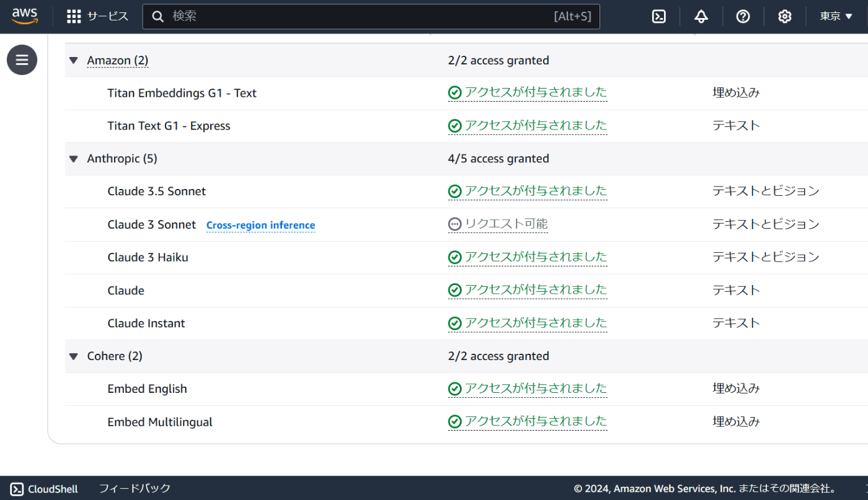Viewport: 868px width, 500px height.
Task: Collapse the Amazon (2) provider group
Action: click(x=74, y=61)
